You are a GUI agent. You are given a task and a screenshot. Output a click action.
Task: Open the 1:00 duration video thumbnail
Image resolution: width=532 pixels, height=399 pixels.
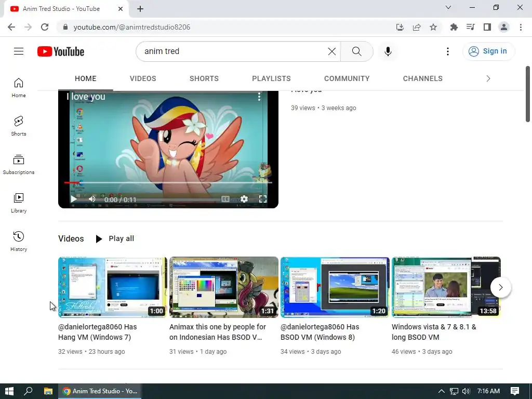click(x=112, y=287)
